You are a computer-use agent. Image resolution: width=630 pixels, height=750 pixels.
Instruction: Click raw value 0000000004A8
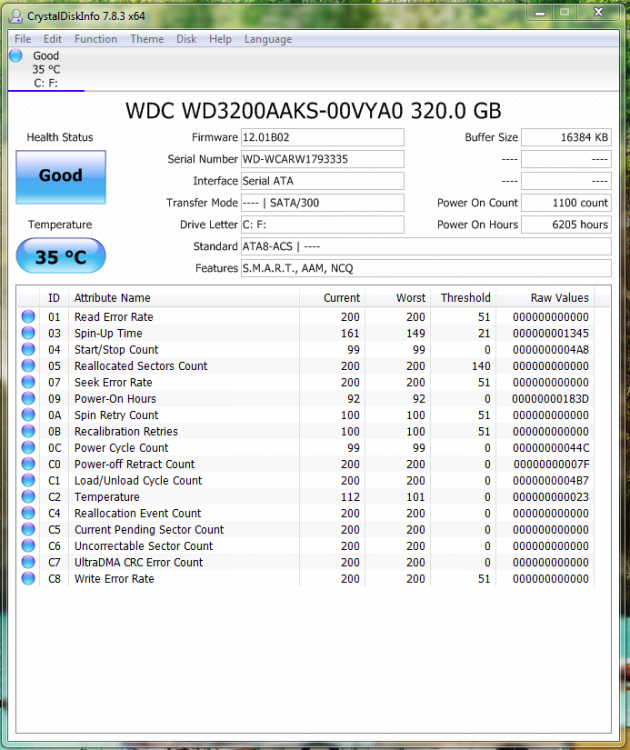[551, 350]
